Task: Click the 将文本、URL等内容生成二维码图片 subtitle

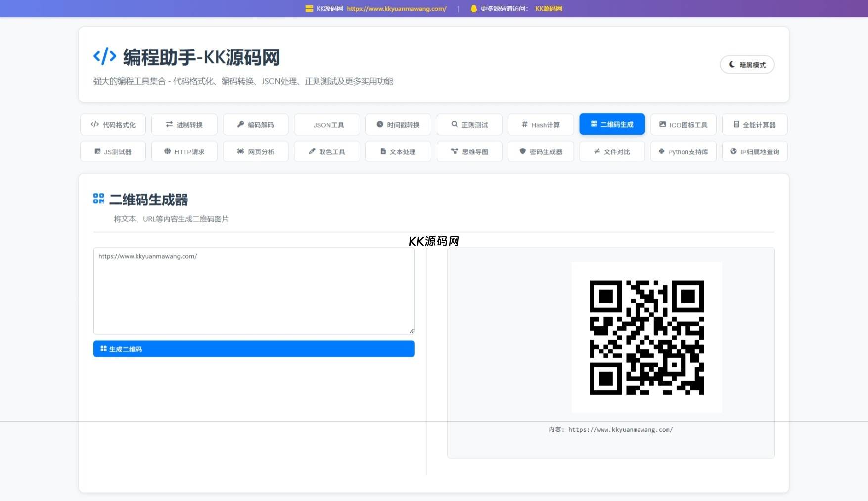Action: tap(171, 219)
